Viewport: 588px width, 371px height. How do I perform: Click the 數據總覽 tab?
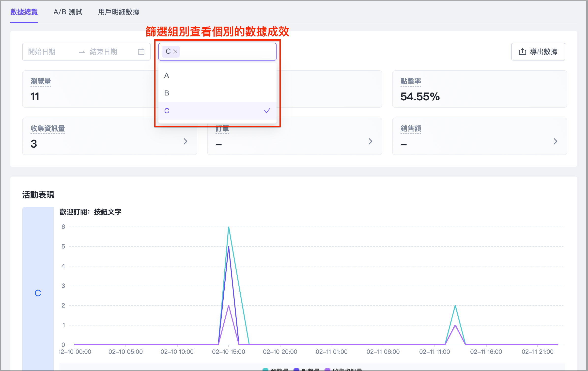(24, 12)
